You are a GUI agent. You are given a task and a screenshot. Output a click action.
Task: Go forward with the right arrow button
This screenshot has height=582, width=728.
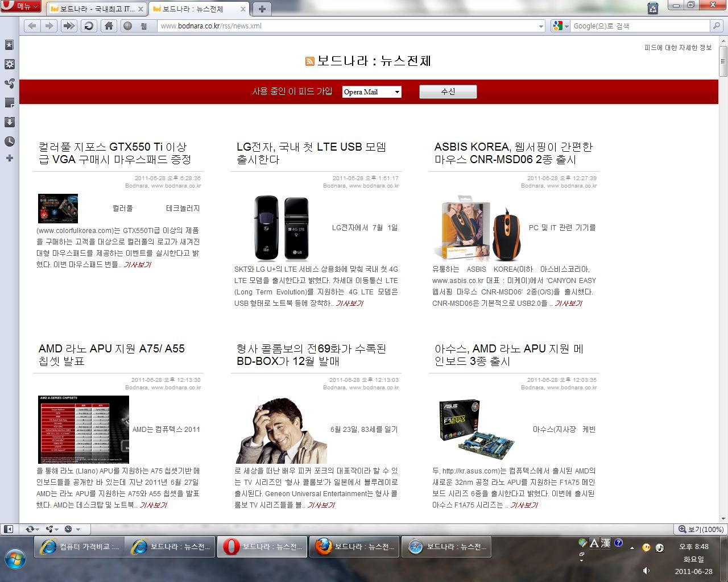[49, 26]
